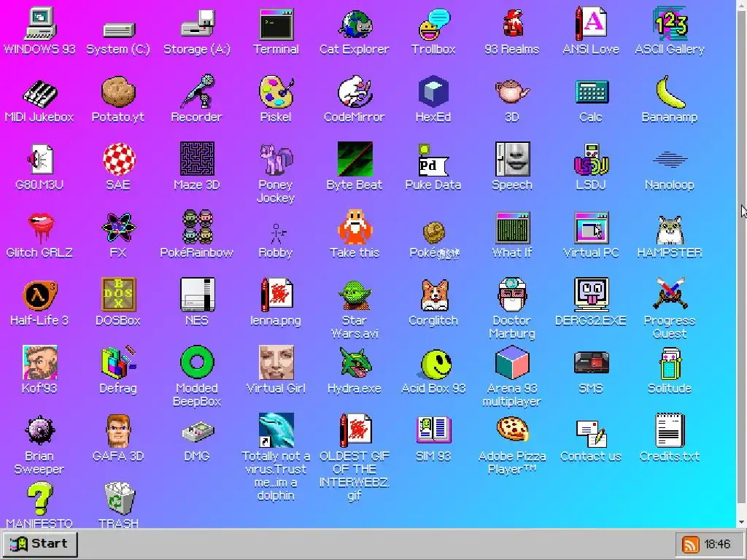Screen dimensions: 747x560
Task: Open the Virtual Girl icon
Action: 276,363
